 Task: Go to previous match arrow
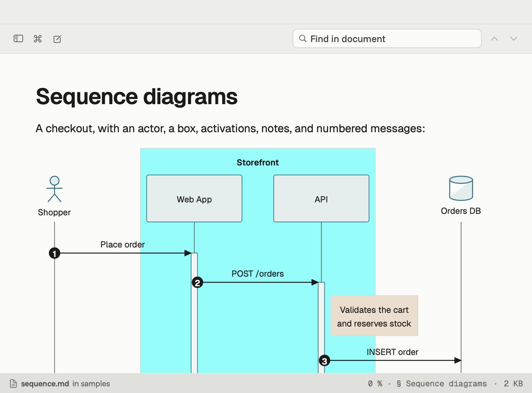[494, 39]
